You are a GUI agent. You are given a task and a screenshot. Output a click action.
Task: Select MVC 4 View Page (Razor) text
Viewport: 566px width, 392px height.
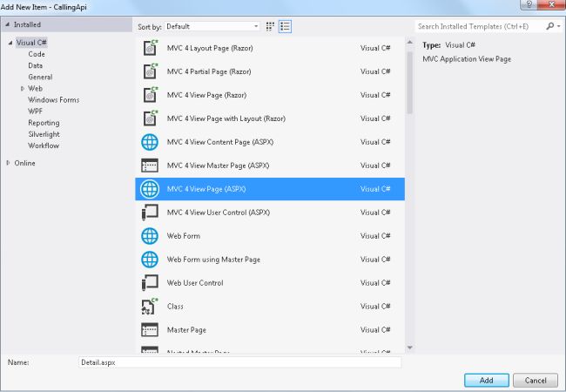coord(206,95)
